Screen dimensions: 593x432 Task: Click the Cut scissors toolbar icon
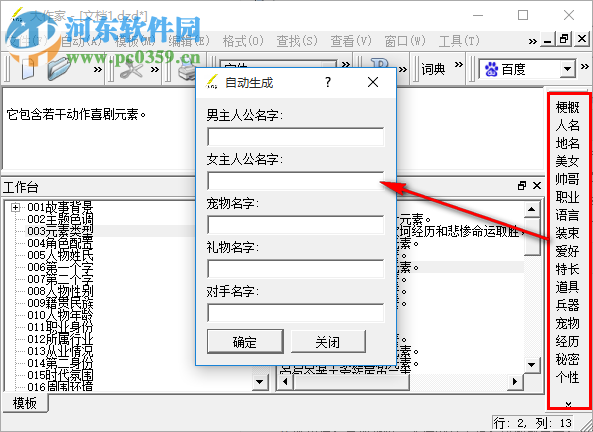pos(131,69)
